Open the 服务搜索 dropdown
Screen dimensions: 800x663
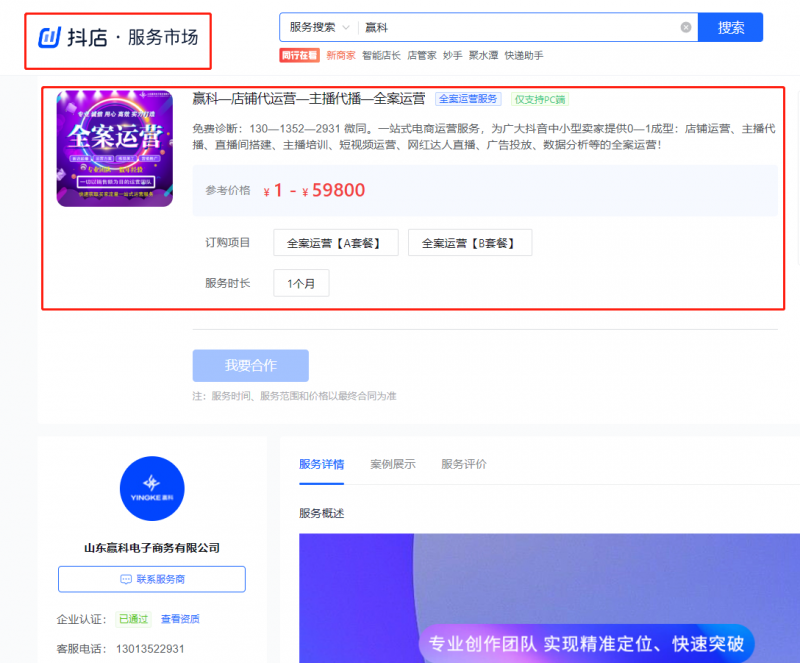pyautogui.click(x=319, y=28)
